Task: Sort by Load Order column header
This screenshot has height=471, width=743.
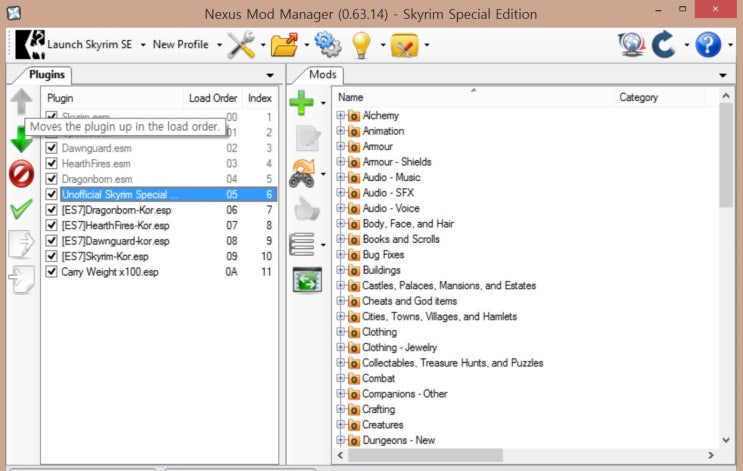Action: click(213, 98)
